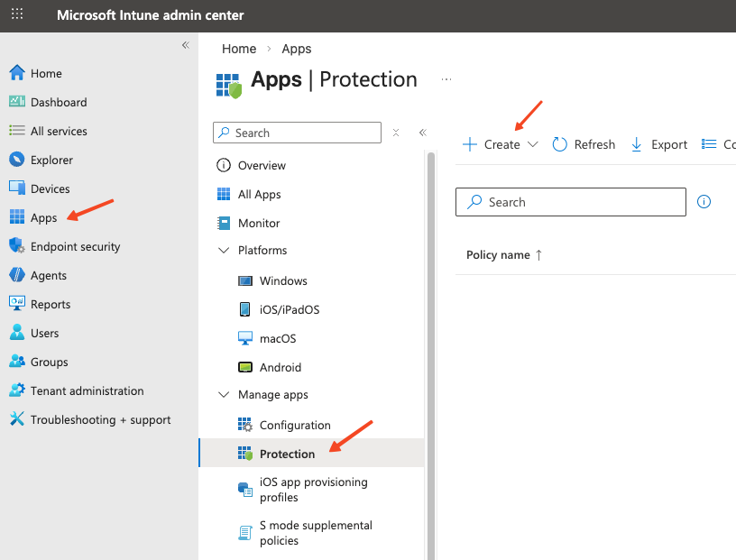Click the Refresh toolbar button
The image size is (736, 560).
[x=584, y=144]
